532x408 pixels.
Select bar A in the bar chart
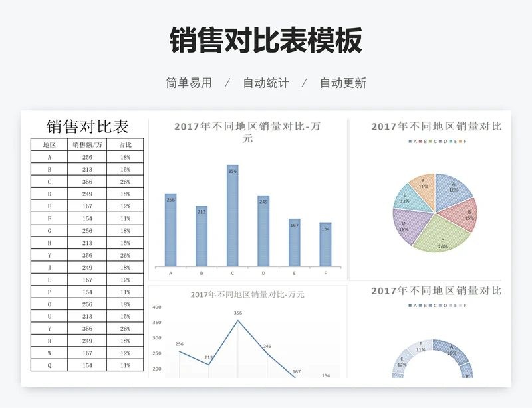(x=171, y=230)
